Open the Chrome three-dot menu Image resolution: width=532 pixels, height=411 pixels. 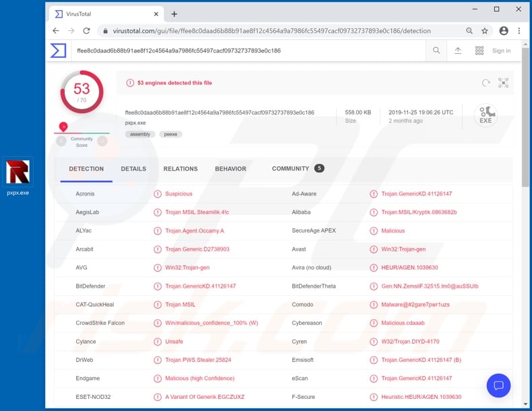[x=519, y=31]
